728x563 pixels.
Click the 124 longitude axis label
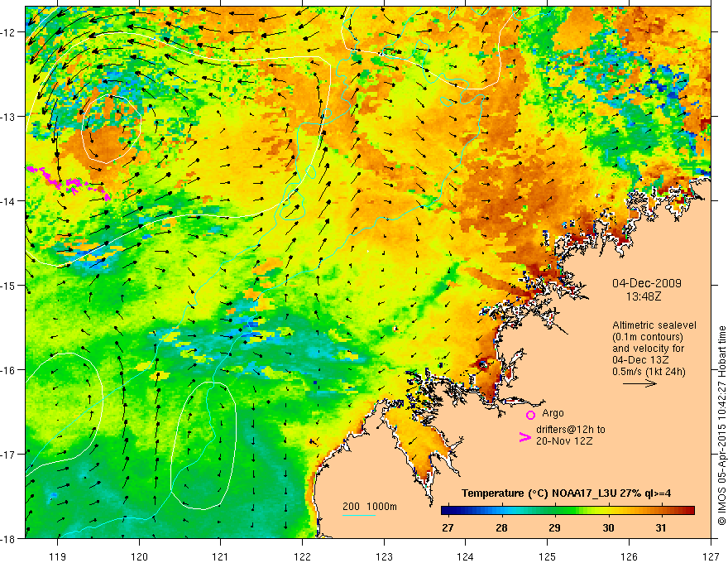tap(466, 556)
